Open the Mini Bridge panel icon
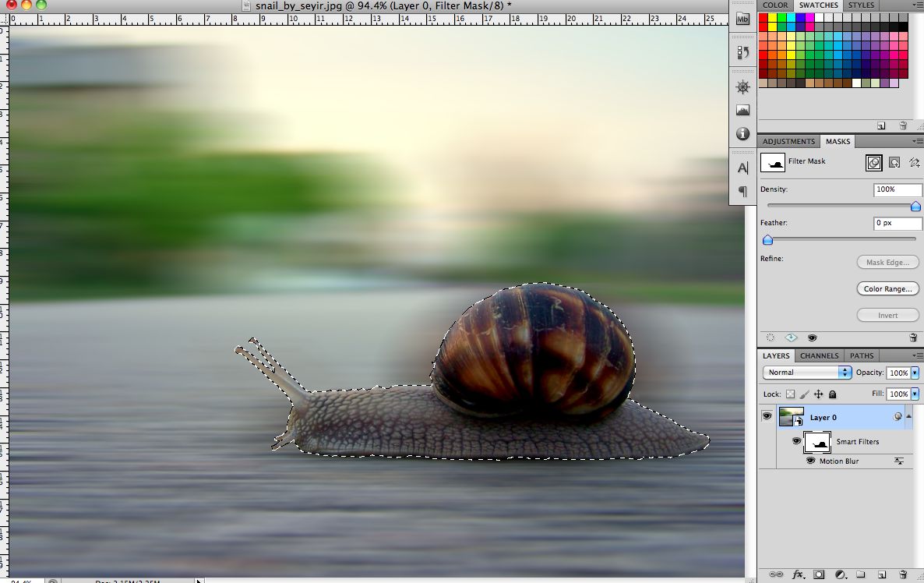924x583 pixels. [x=742, y=19]
